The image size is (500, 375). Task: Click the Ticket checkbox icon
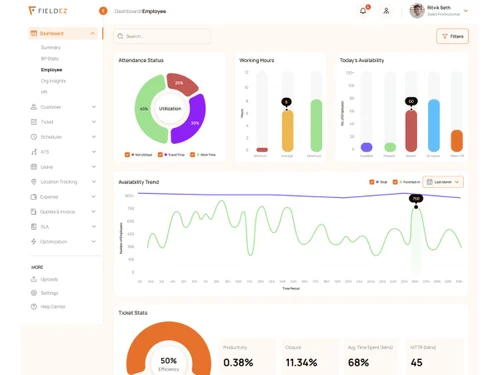click(34, 122)
